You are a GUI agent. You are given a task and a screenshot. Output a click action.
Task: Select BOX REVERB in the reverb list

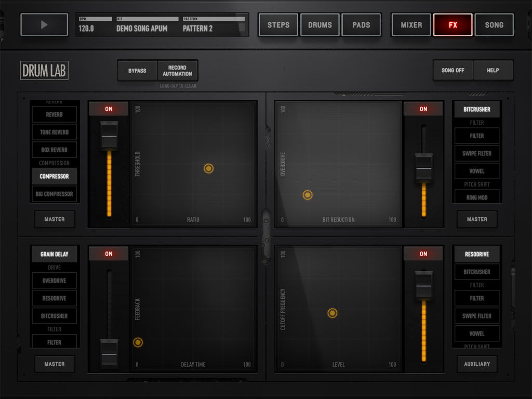(x=54, y=150)
